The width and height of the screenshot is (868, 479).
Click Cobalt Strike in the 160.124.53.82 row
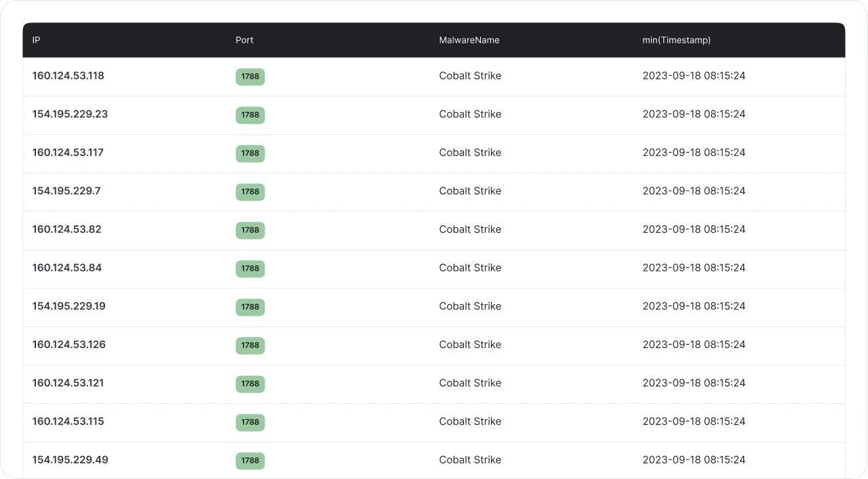pos(470,229)
